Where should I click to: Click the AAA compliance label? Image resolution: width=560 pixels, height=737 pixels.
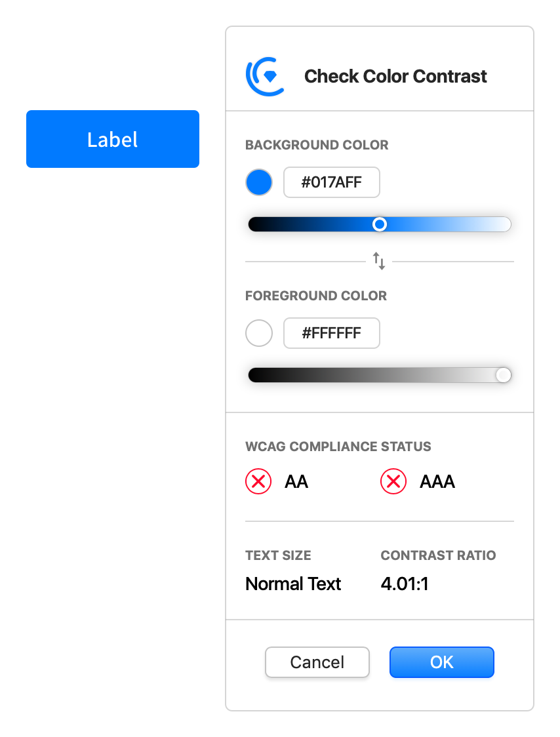click(437, 481)
